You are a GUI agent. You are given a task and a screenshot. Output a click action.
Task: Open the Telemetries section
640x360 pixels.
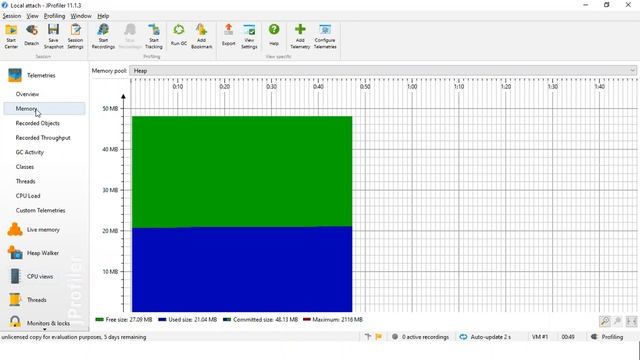click(x=41, y=76)
